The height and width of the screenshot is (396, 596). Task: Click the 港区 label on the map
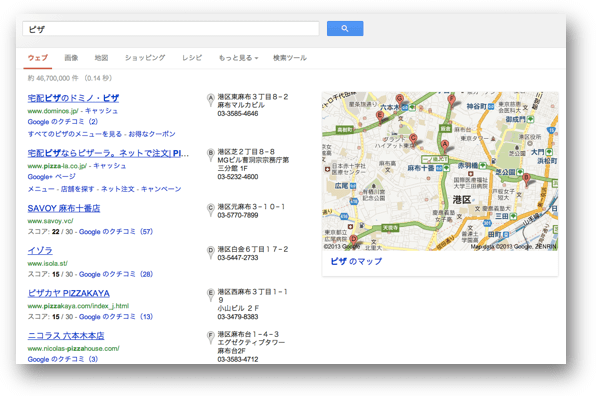(x=462, y=200)
